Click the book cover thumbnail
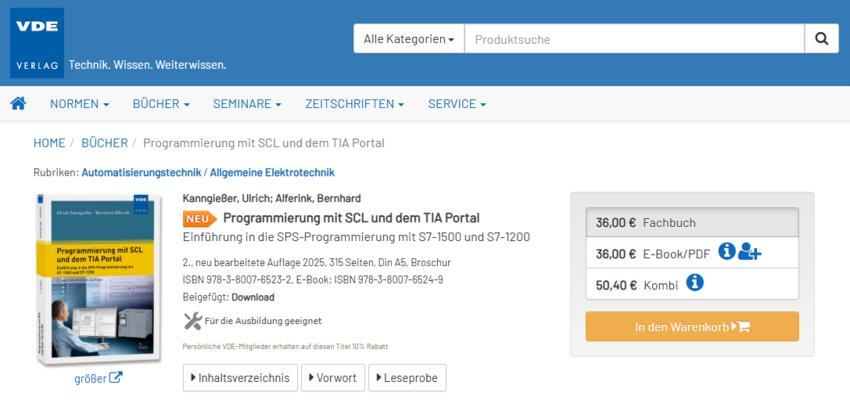Viewport: 850px width, 407px height. click(x=98, y=280)
